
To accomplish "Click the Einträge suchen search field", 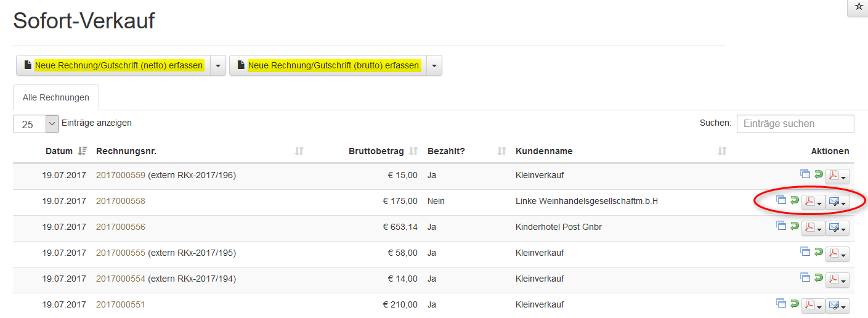I will 795,124.
